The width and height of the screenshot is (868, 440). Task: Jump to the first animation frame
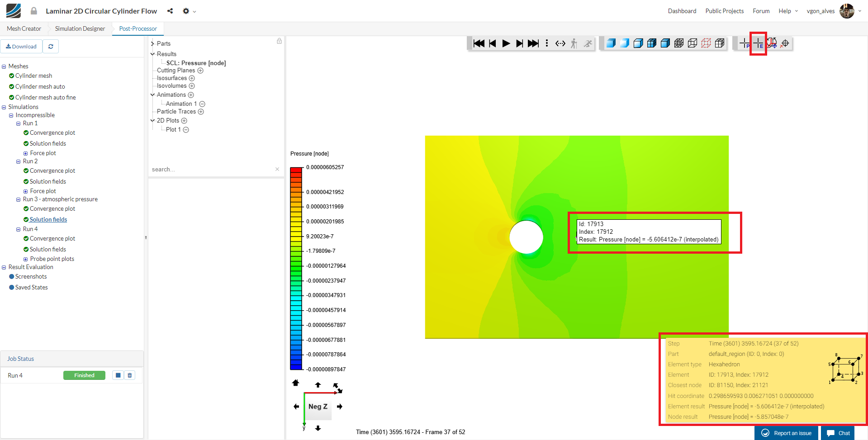[x=479, y=43]
